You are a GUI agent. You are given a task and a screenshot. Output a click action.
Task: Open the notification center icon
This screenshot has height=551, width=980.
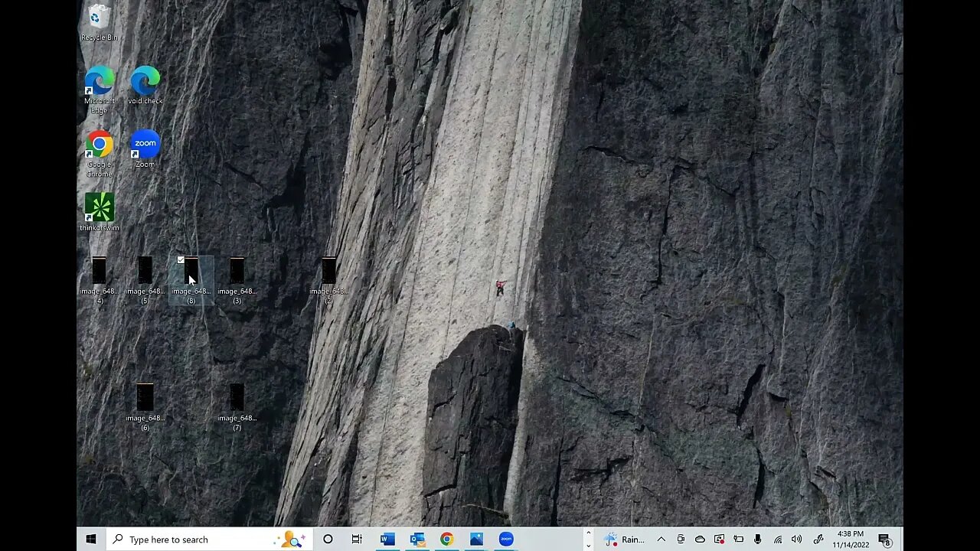coord(885,540)
